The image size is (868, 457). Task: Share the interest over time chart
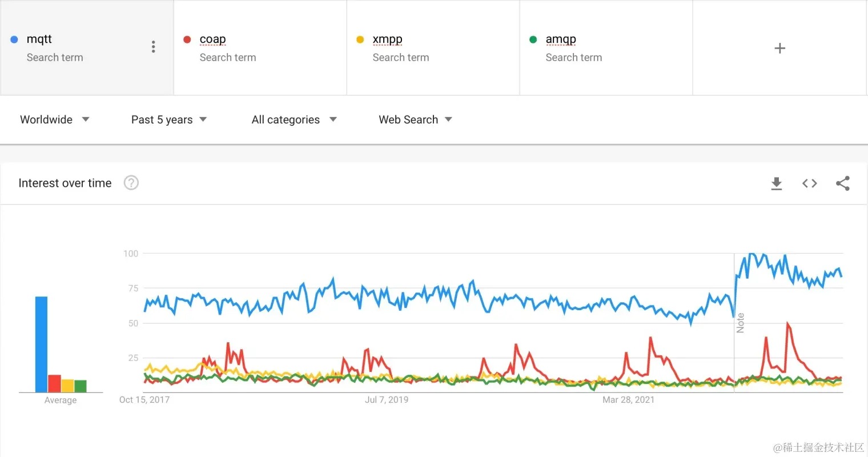[x=842, y=183]
